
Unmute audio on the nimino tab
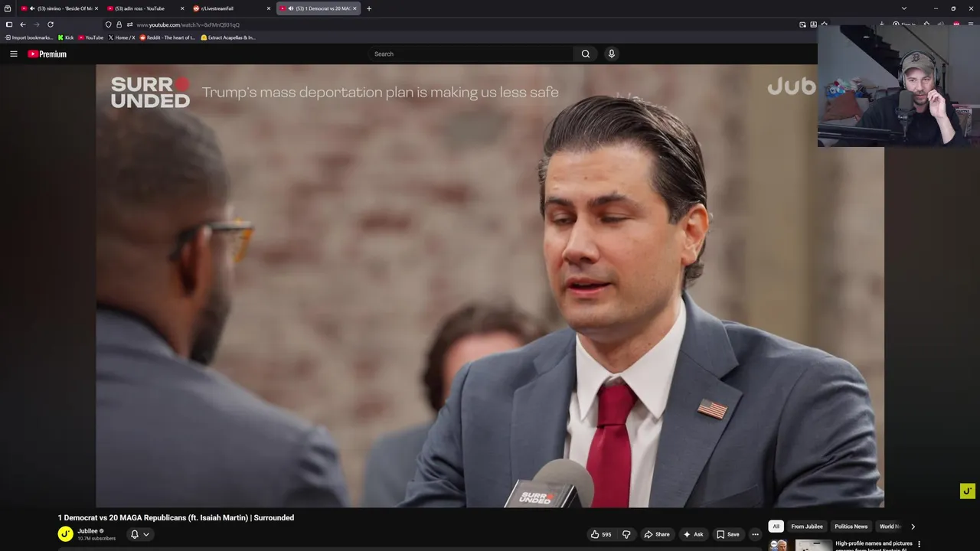[x=32, y=8]
